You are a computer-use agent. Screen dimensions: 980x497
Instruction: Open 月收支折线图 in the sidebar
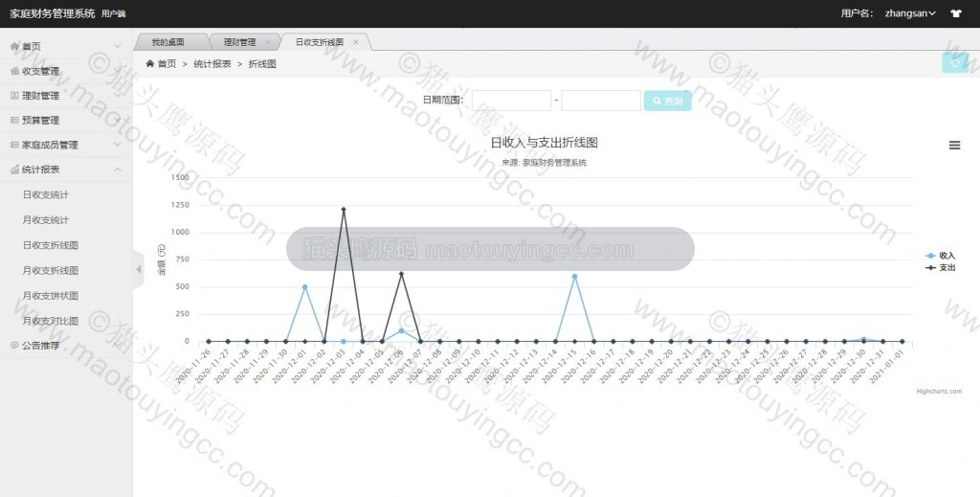click(x=51, y=271)
